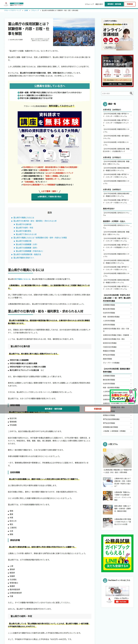The image size is (138, 644).
Task: Jump to 富山県庁の試験日程 in contents
Action: point(24,241)
